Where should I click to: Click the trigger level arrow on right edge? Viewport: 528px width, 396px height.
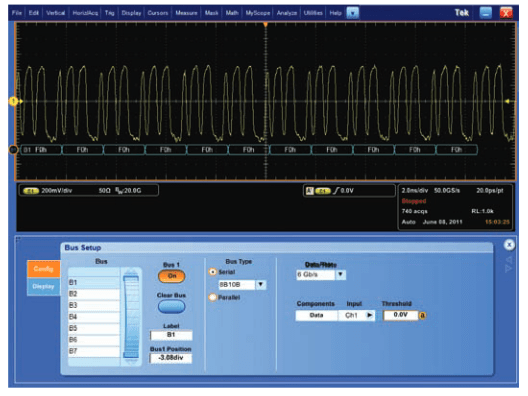(507, 101)
